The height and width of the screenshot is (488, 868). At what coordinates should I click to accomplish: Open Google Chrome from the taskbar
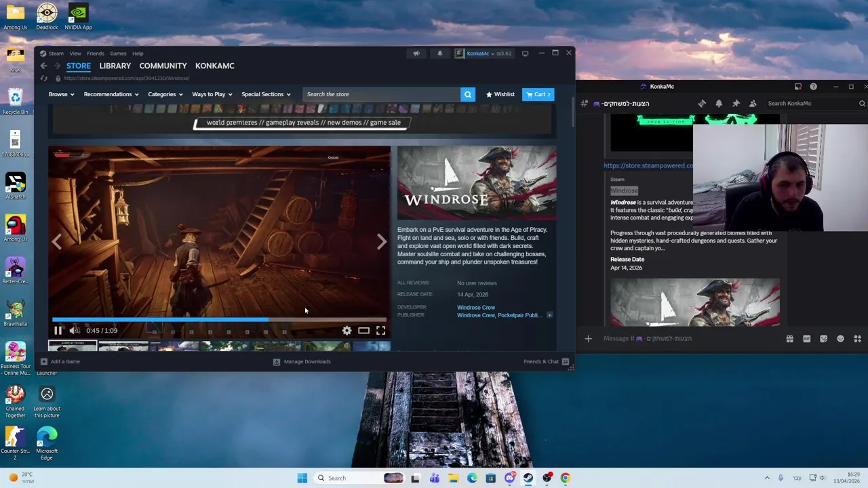(565, 478)
